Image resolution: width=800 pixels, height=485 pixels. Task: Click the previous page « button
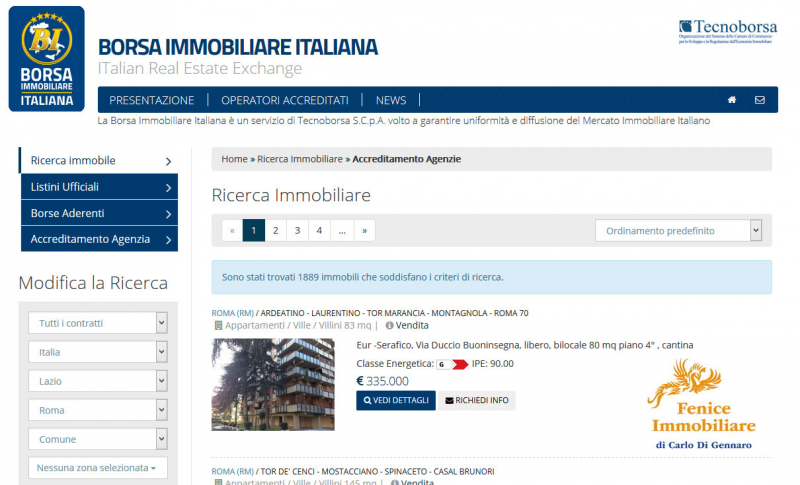pyautogui.click(x=232, y=231)
